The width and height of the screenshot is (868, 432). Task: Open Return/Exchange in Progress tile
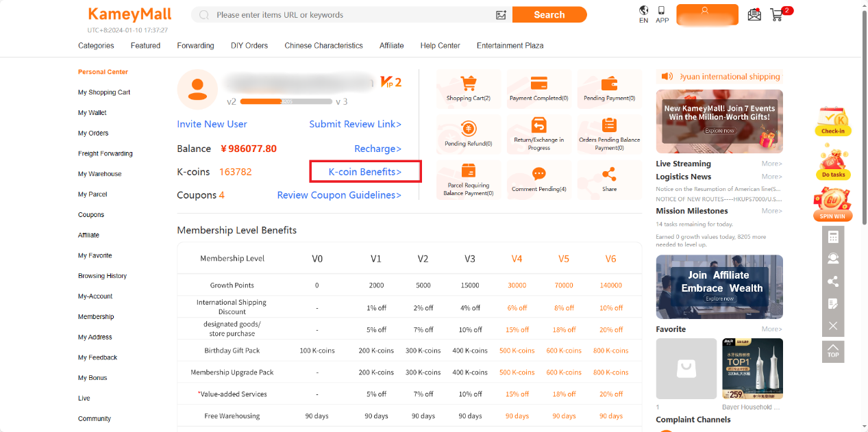pos(539,134)
